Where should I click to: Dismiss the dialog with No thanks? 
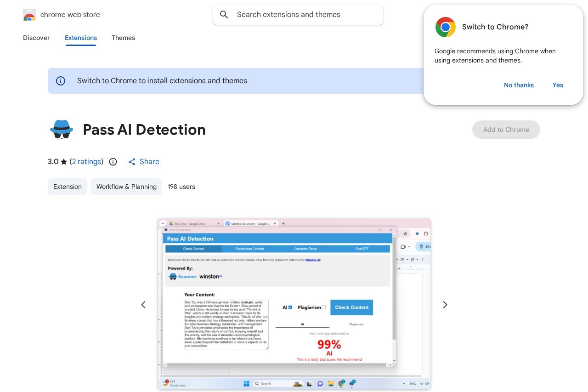(x=519, y=85)
